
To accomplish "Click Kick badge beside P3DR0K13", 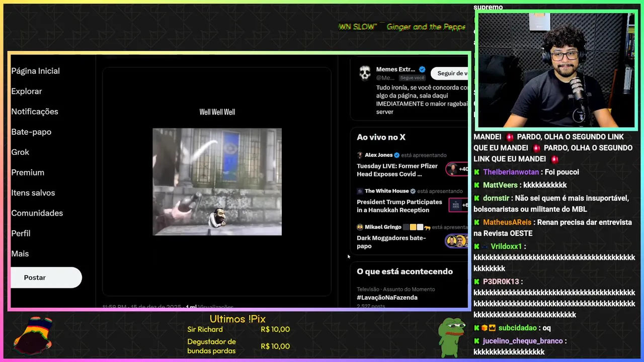I will [x=477, y=282].
